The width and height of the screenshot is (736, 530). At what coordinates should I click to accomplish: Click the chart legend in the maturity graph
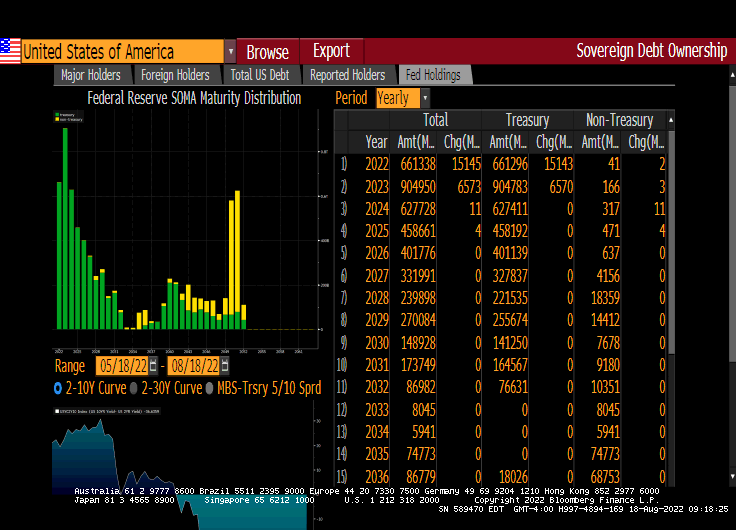pyautogui.click(x=68, y=117)
